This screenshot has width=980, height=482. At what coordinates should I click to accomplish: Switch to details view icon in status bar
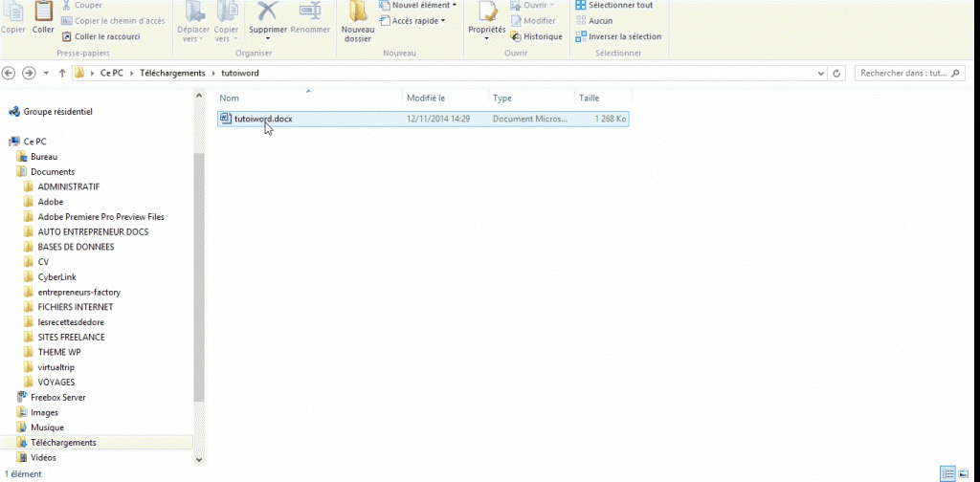pyautogui.click(x=948, y=474)
